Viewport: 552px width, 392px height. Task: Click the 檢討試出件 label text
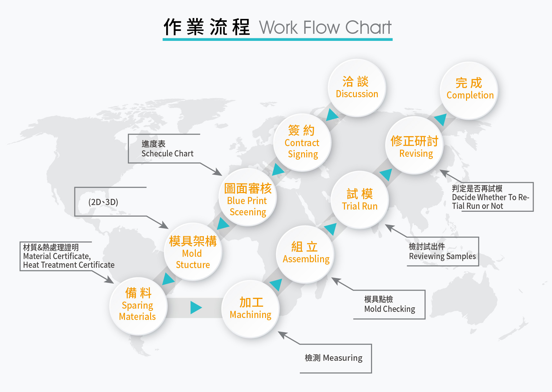(x=427, y=247)
